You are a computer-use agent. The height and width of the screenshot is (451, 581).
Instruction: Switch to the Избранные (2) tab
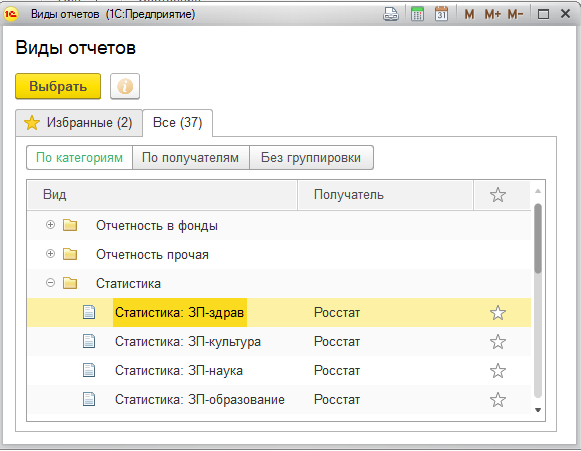click(x=79, y=123)
